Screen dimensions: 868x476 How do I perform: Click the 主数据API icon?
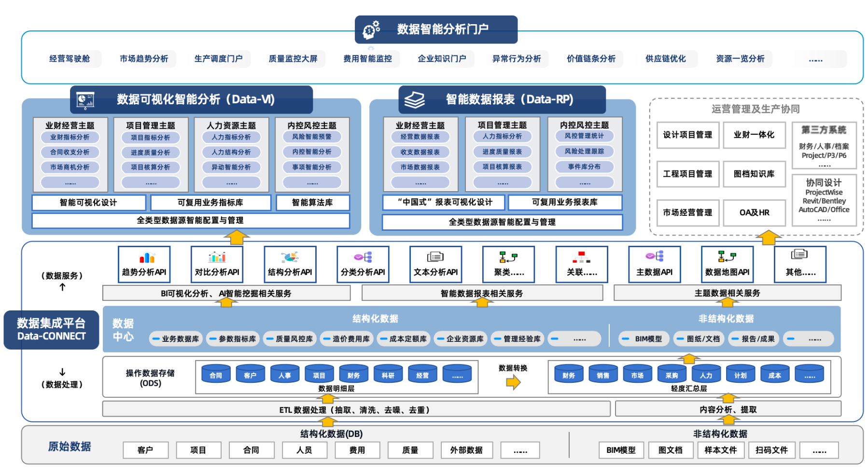[x=655, y=257]
